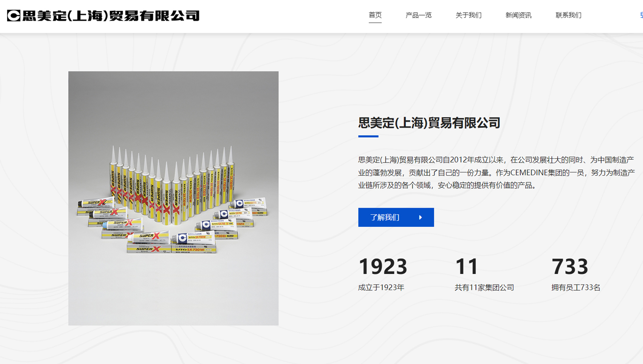Click the number 1923 statistic
The image size is (643, 364).
[x=383, y=267]
